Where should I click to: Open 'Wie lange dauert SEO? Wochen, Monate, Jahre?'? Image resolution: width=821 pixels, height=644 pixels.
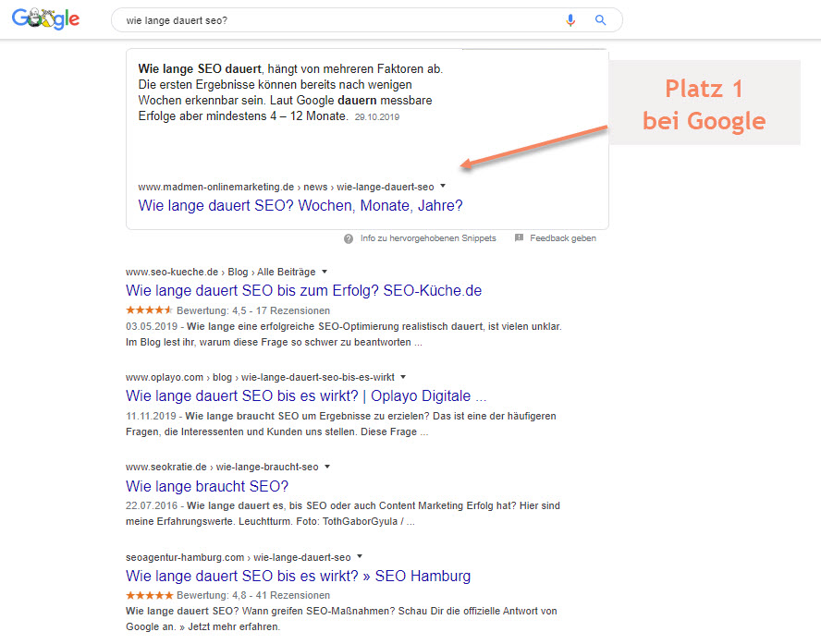coord(300,206)
